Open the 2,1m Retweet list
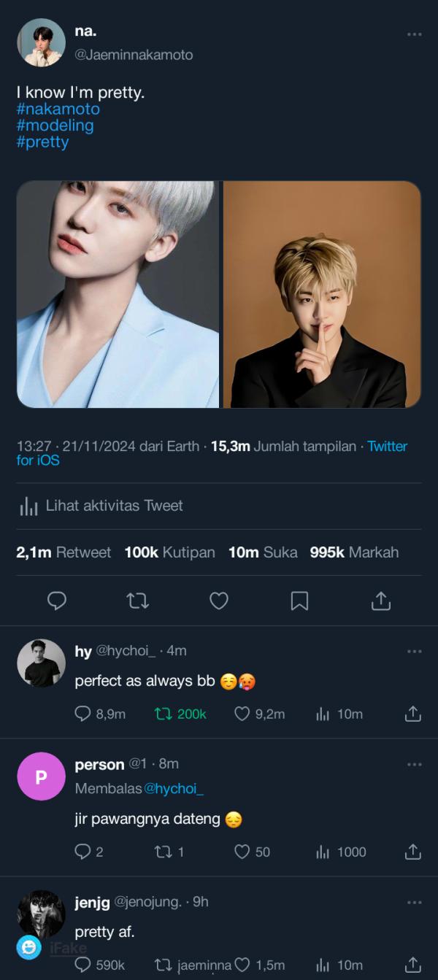This screenshot has width=438, height=980. click(64, 552)
